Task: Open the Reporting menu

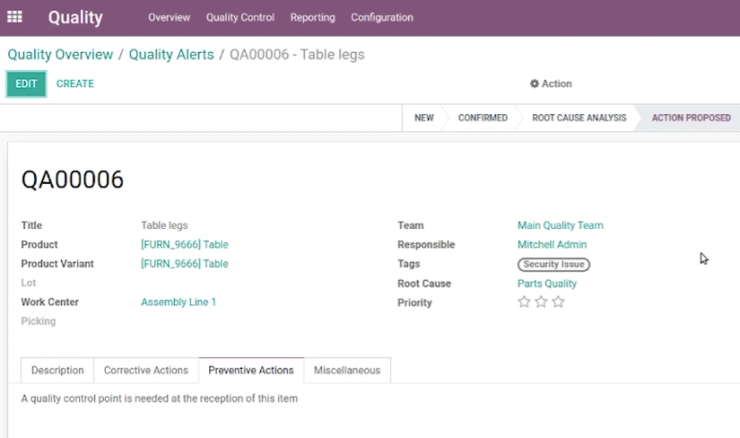Action: 312,17
